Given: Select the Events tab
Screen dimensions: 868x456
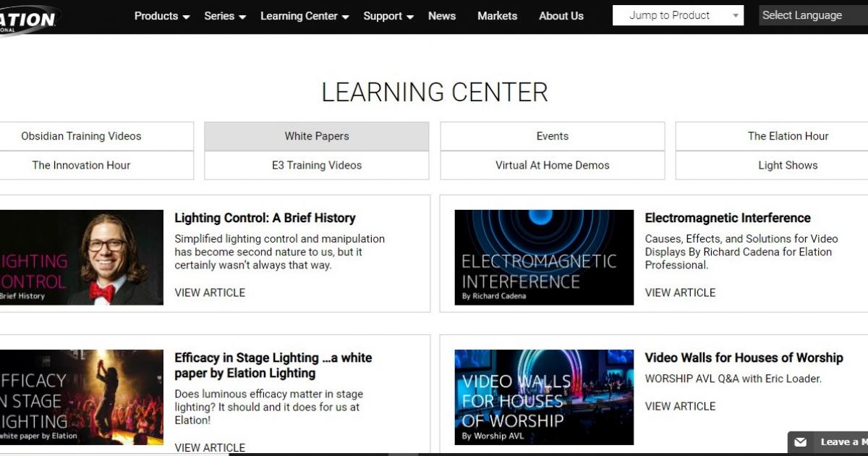Looking at the screenshot, I should [553, 136].
